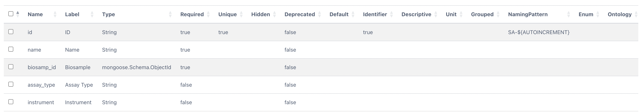Image resolution: width=644 pixels, height=112 pixels.
Task: Sort by the Enum column icon
Action: [598, 14]
